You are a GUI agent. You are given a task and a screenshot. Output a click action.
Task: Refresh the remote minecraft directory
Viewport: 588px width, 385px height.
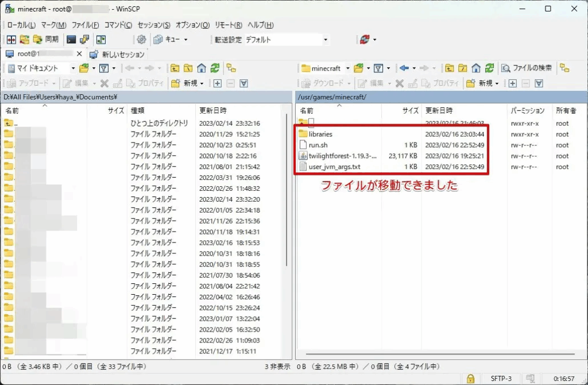(x=489, y=68)
